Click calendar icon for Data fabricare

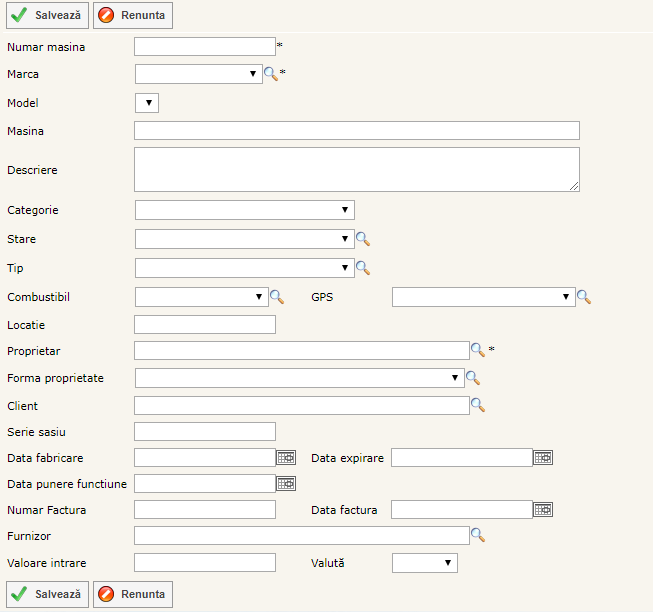286,457
